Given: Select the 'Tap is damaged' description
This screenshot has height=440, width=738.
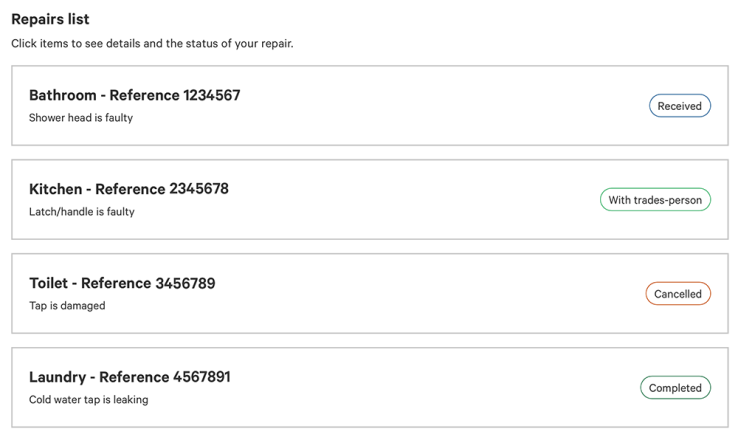Looking at the screenshot, I should pyautogui.click(x=67, y=306).
